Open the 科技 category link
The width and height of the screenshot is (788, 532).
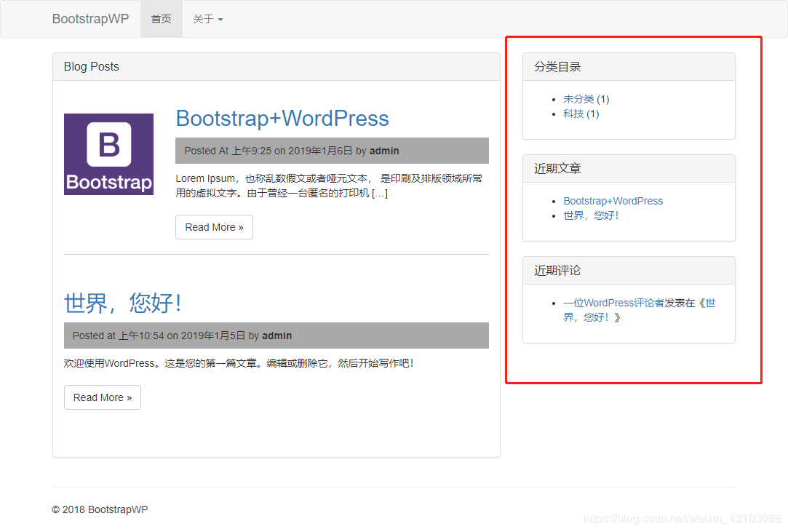(x=573, y=114)
